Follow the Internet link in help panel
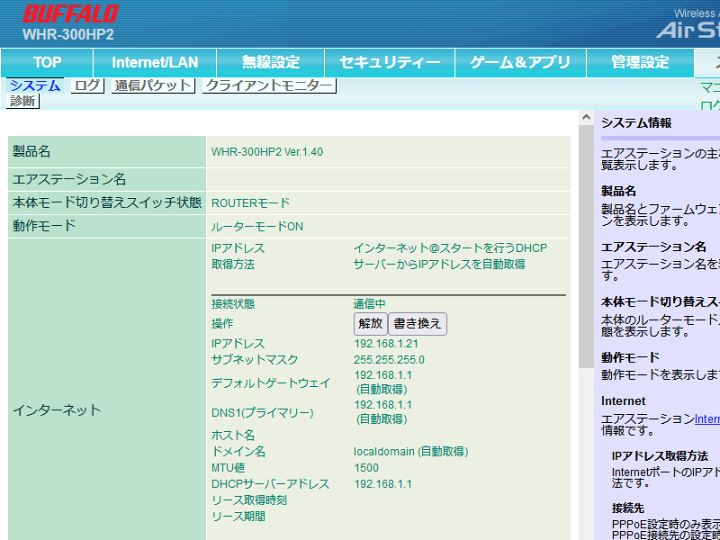Screen dimensions: 720x540 coord(707,419)
